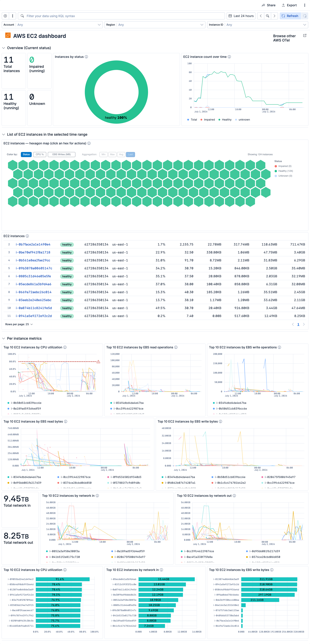Open instance i-0b7face2a1e1490e4 link

click(x=33, y=245)
